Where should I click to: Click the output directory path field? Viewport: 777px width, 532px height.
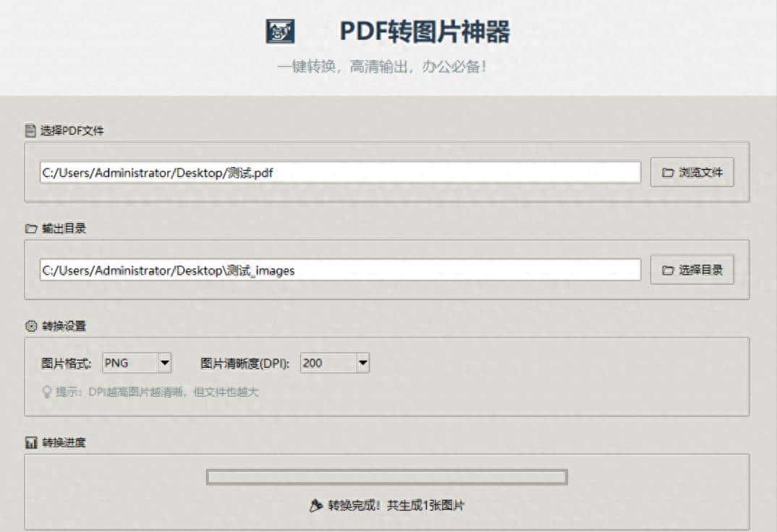click(341, 270)
